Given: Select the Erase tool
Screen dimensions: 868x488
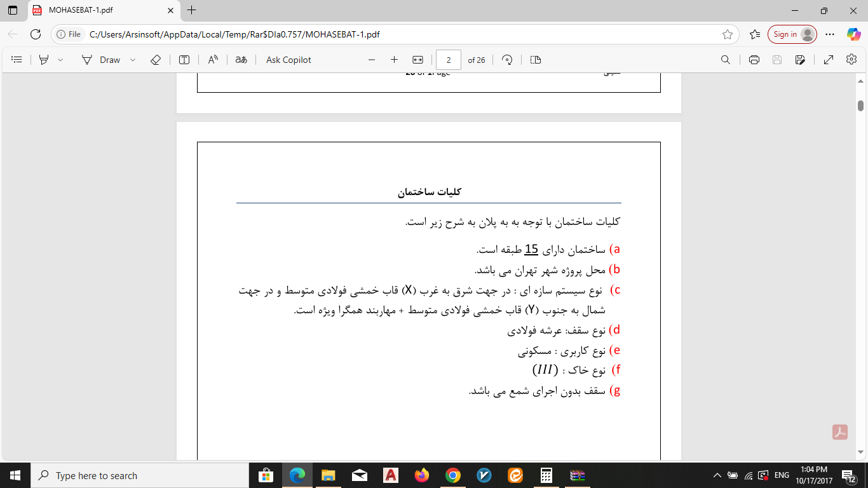Looking at the screenshot, I should pos(156,60).
